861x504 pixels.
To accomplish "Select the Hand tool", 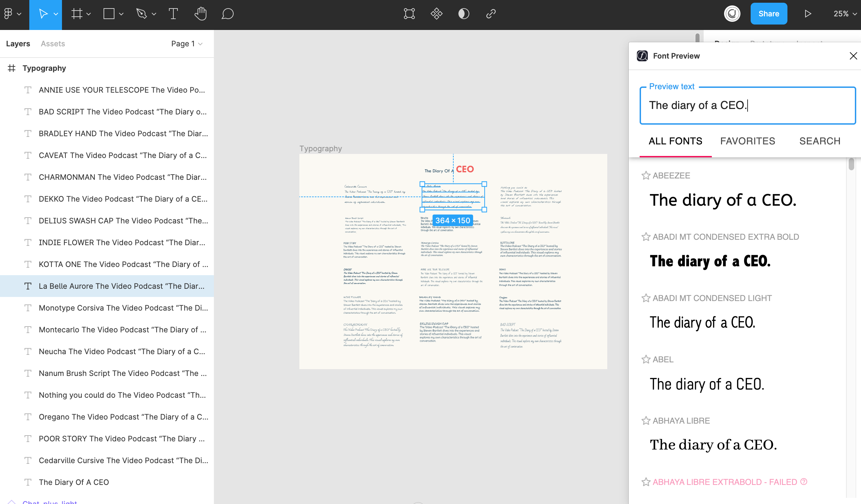I will click(x=201, y=14).
